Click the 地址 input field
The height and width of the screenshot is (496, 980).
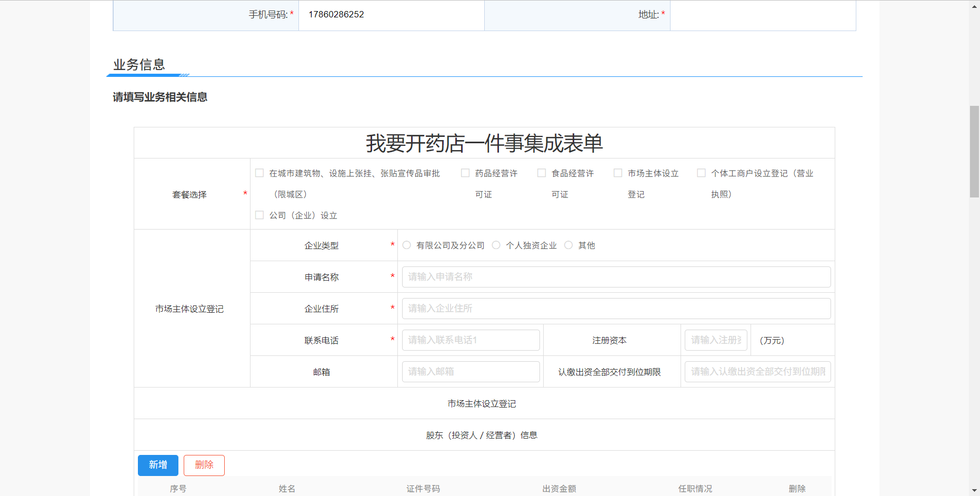point(763,15)
